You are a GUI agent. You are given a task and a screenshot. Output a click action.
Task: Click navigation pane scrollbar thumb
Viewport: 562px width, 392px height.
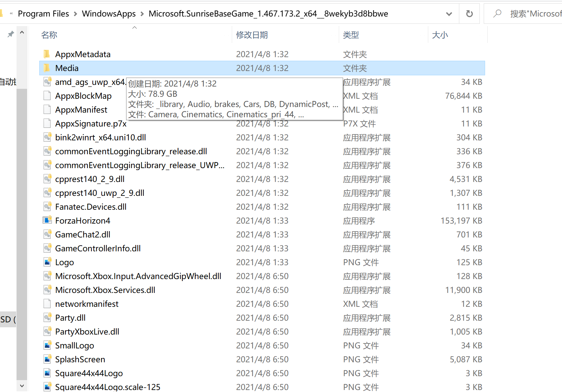click(x=22, y=234)
